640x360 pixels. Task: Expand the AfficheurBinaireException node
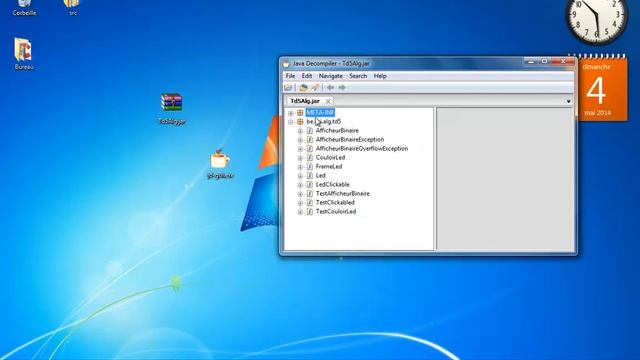click(x=300, y=140)
